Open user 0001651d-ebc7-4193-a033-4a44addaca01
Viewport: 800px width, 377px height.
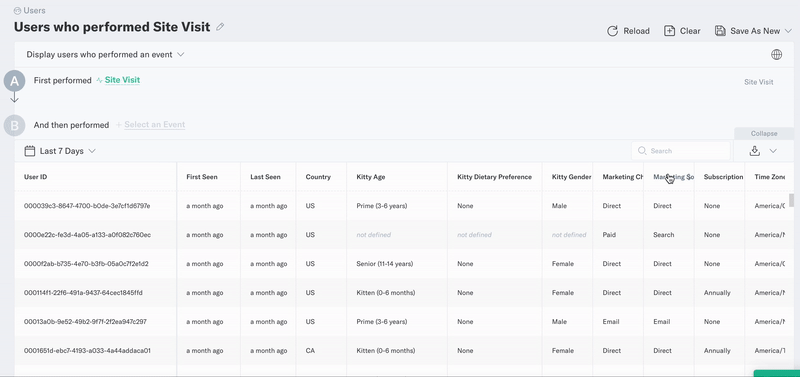[x=87, y=351]
